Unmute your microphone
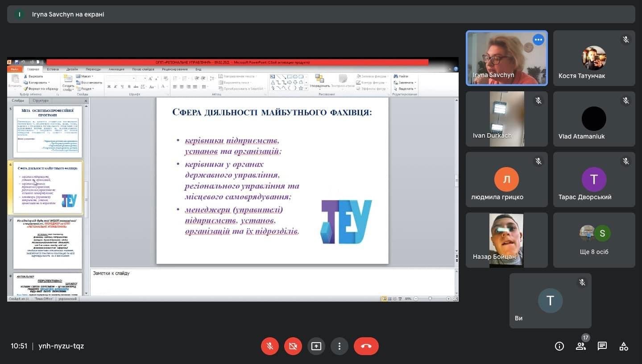Viewport: 642px width, 364px height. click(x=270, y=346)
